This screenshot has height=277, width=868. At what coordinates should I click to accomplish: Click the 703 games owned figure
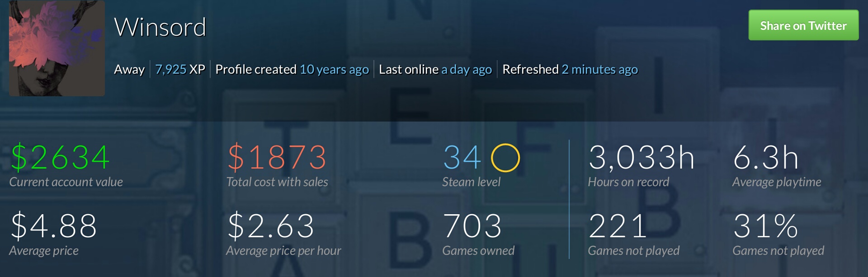pos(472,225)
